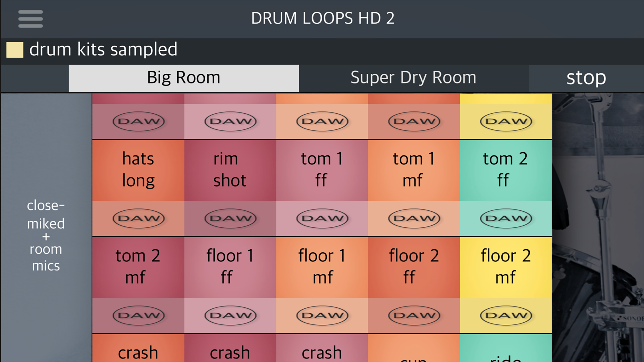Viewport: 644px width, 362px height.
Task: Tap the floor 2 ff pad
Action: (x=414, y=267)
